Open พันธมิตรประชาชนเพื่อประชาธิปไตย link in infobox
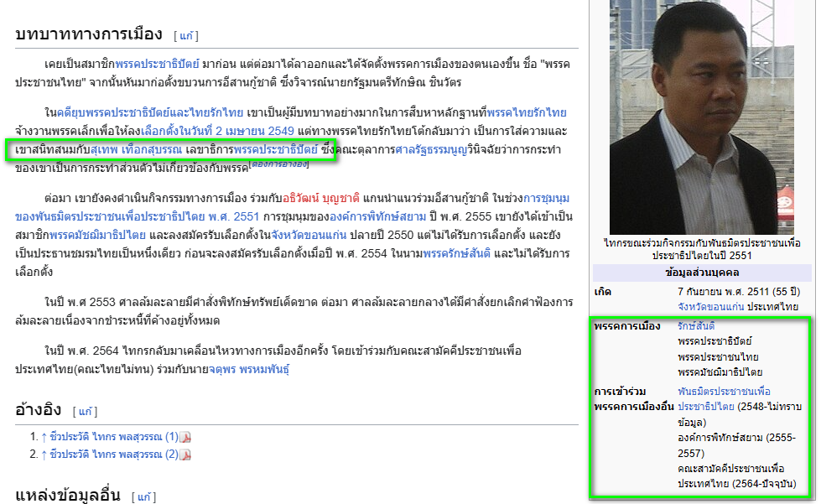This screenshot has width=821, height=504. (x=724, y=399)
